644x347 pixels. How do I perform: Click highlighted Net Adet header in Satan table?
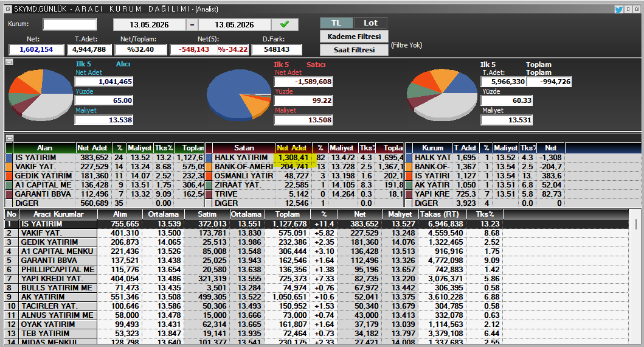[293, 147]
